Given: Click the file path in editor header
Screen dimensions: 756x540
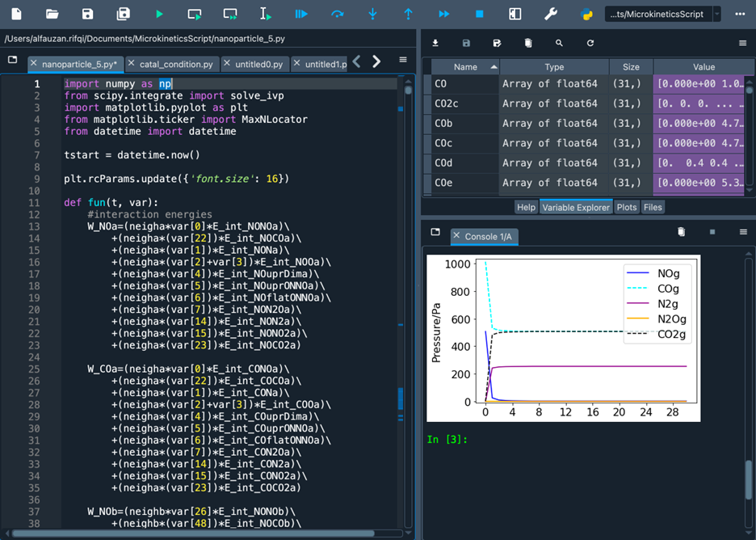Looking at the screenshot, I should tap(145, 39).
